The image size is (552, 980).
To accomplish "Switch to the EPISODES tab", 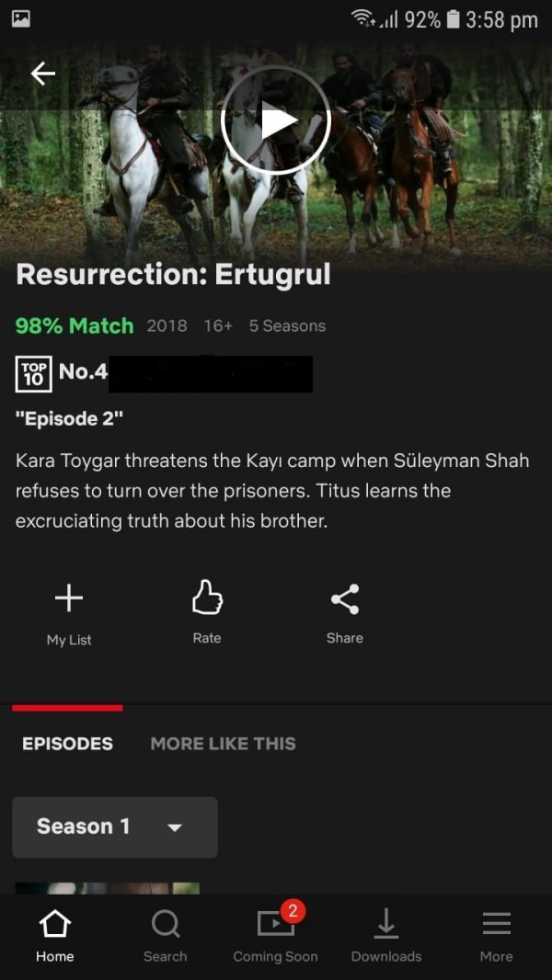I will (67, 744).
